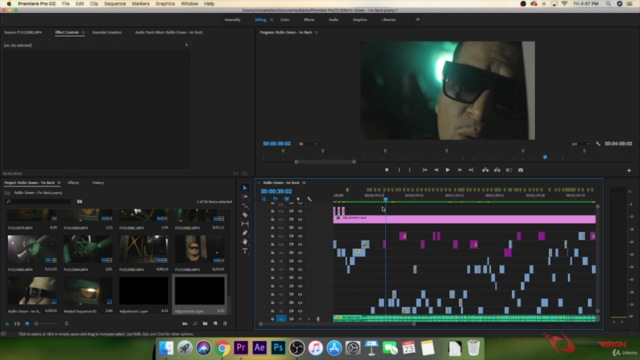Viewport: 640px width, 360px height.
Task: Switch to Assembly workspace
Action: pyautogui.click(x=233, y=20)
